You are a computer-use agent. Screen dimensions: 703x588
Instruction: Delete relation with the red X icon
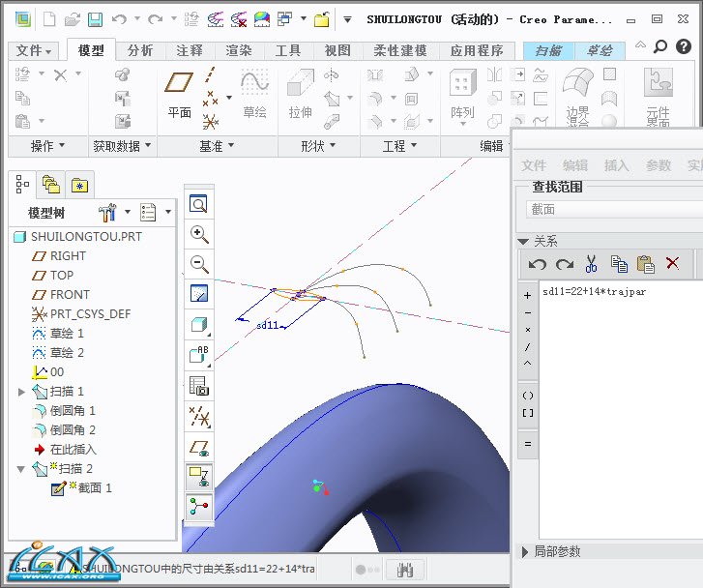coord(673,263)
